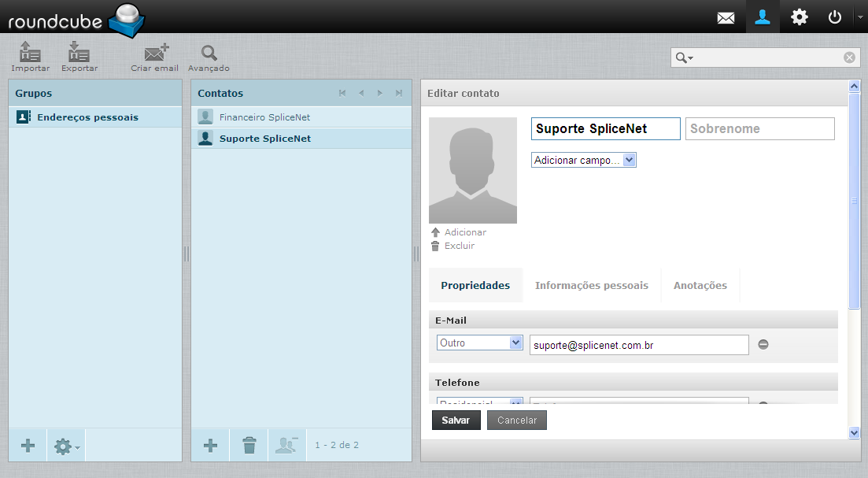Open the group options gear menu
Viewport: 868px width, 478px height.
click(x=66, y=446)
